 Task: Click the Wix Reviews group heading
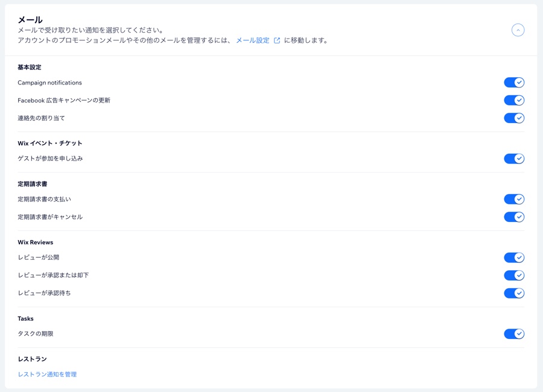pos(36,242)
